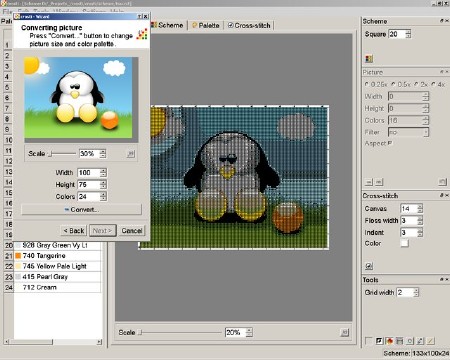The image size is (450, 360).
Task: Click the Back button in wizard
Action: pos(74,231)
